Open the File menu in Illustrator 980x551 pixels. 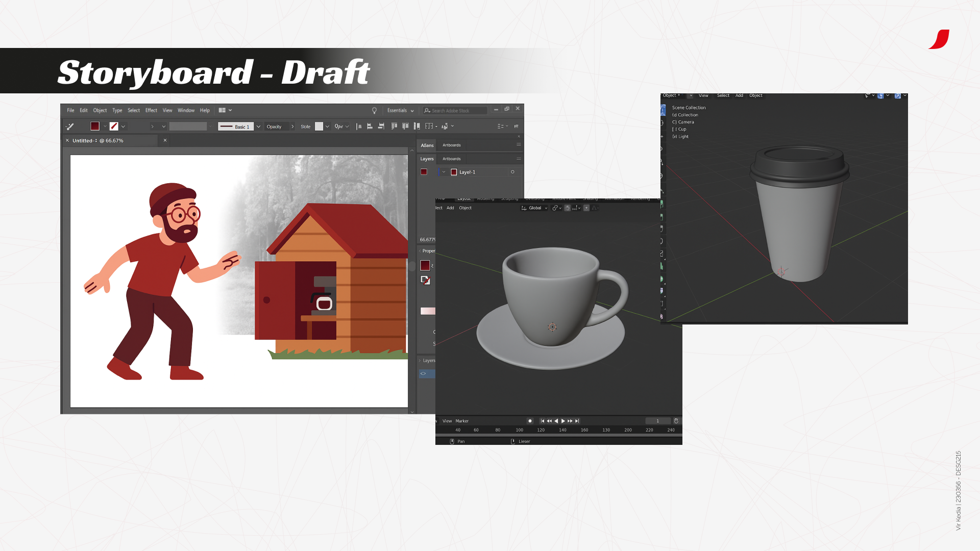pos(70,110)
